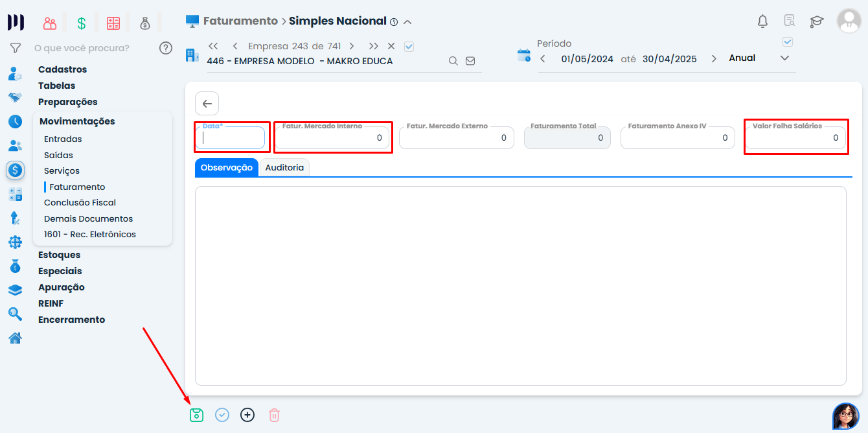868x433 pixels.
Task: Click the Valor Folha Salários field
Action: point(795,137)
